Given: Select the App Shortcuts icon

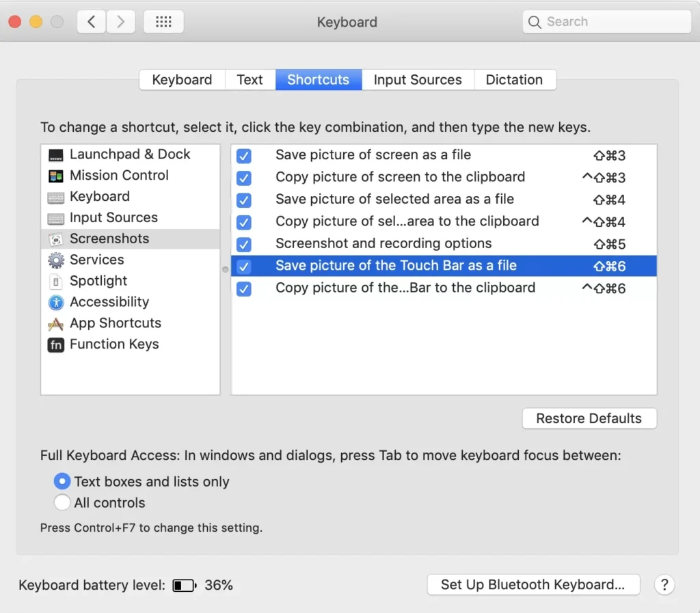Looking at the screenshot, I should click(56, 323).
